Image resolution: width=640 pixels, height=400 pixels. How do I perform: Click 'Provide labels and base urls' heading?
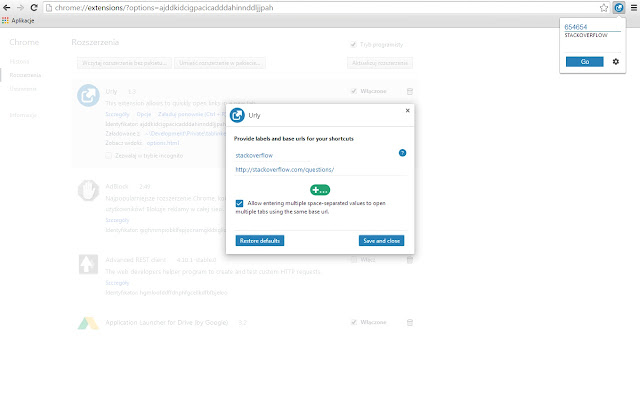[x=293, y=139]
